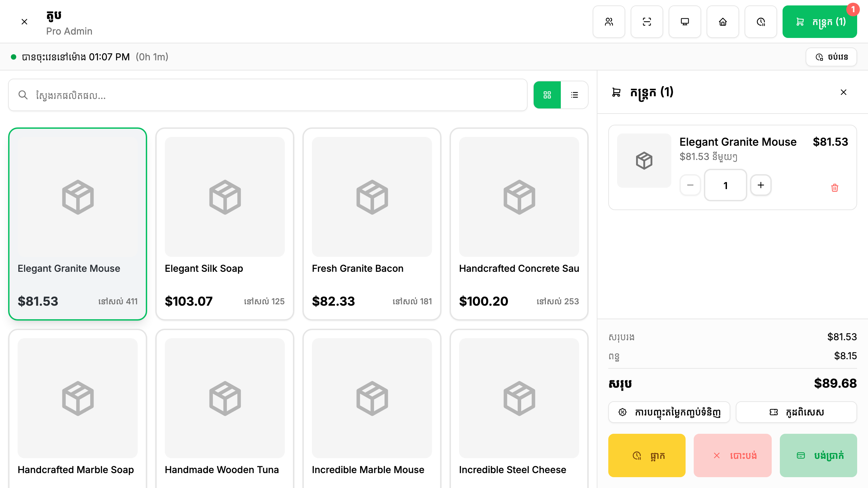Go to home via house icon
Image resolution: width=868 pixels, height=488 pixels.
pos(723,22)
